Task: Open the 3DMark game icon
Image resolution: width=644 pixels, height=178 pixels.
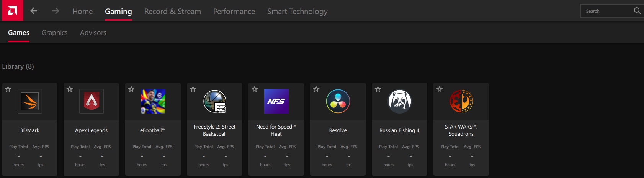Action: coord(30,101)
